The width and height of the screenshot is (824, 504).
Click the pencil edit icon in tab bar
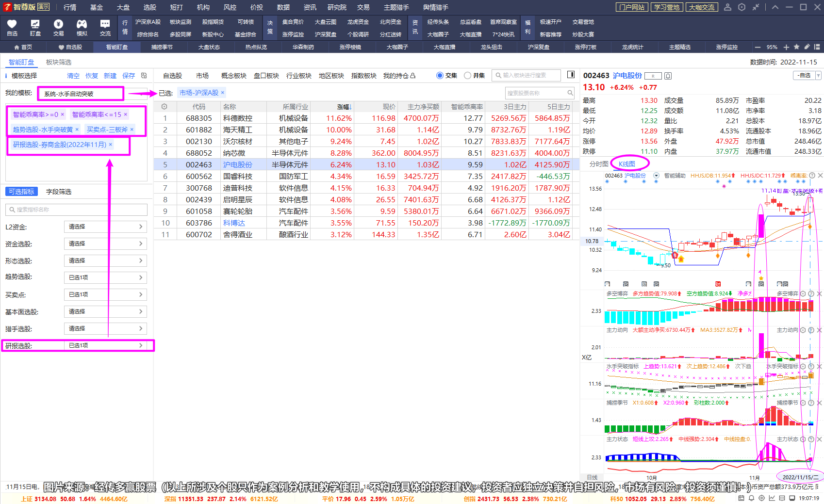point(807,47)
